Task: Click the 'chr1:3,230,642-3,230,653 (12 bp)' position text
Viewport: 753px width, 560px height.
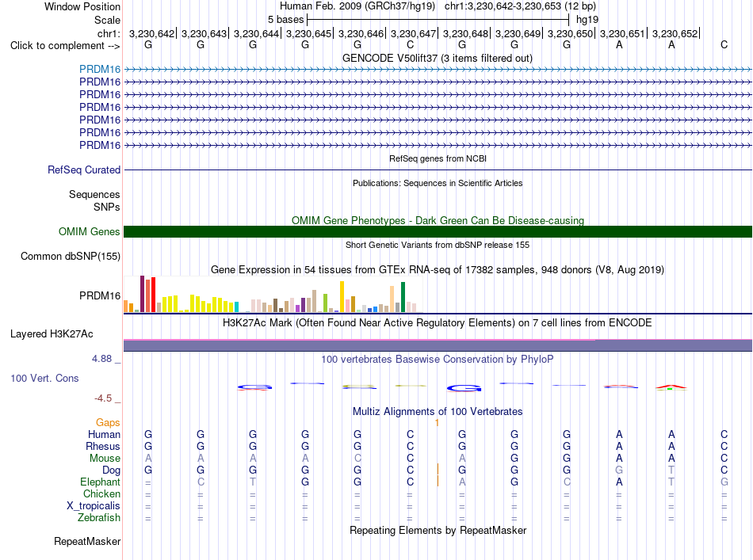Action: pyautogui.click(x=520, y=6)
